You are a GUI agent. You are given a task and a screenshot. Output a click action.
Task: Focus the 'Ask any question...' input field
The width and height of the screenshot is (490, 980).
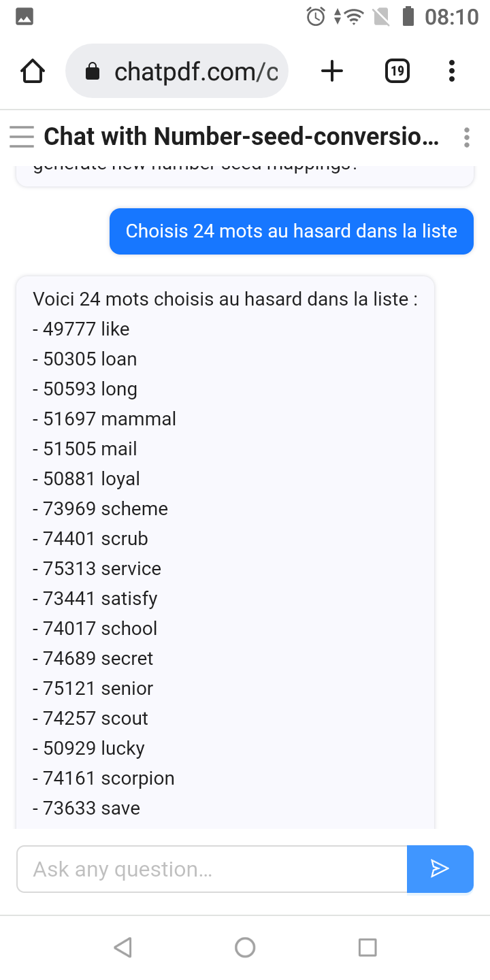(x=212, y=868)
